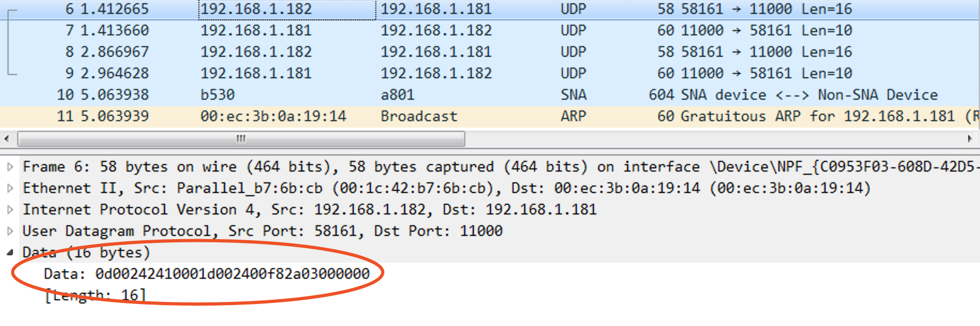Click horizontal scrollbar left arrow
Screen dimensions: 980x326
click(6, 139)
